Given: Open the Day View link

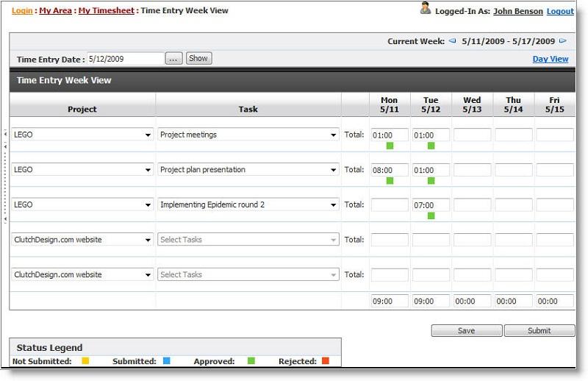Looking at the screenshot, I should pos(550,59).
